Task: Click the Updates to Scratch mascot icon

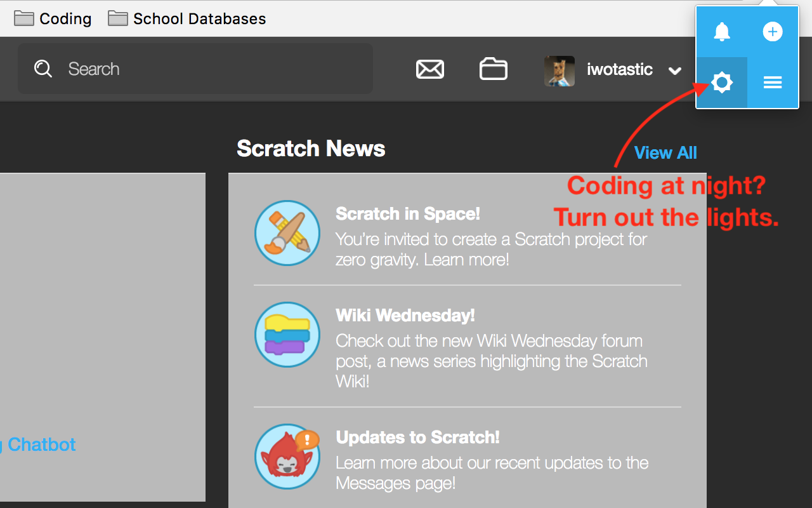Action: (287, 457)
